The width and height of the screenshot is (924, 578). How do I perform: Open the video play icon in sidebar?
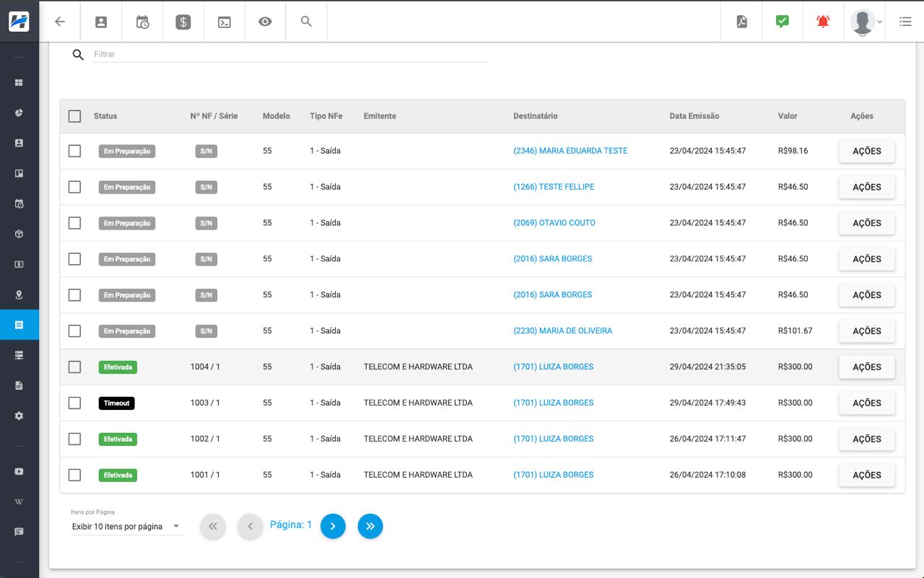[19, 472]
